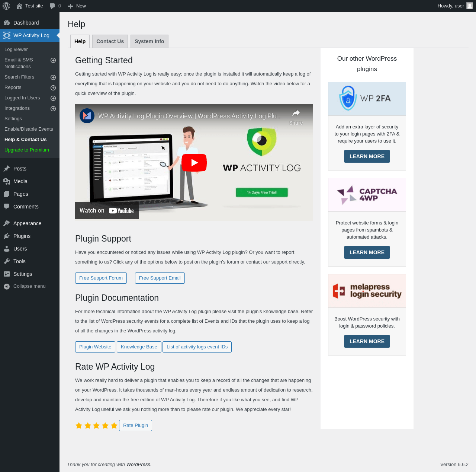Click the Free Support Email button
The width and height of the screenshot is (476, 472).
pyautogui.click(x=160, y=278)
